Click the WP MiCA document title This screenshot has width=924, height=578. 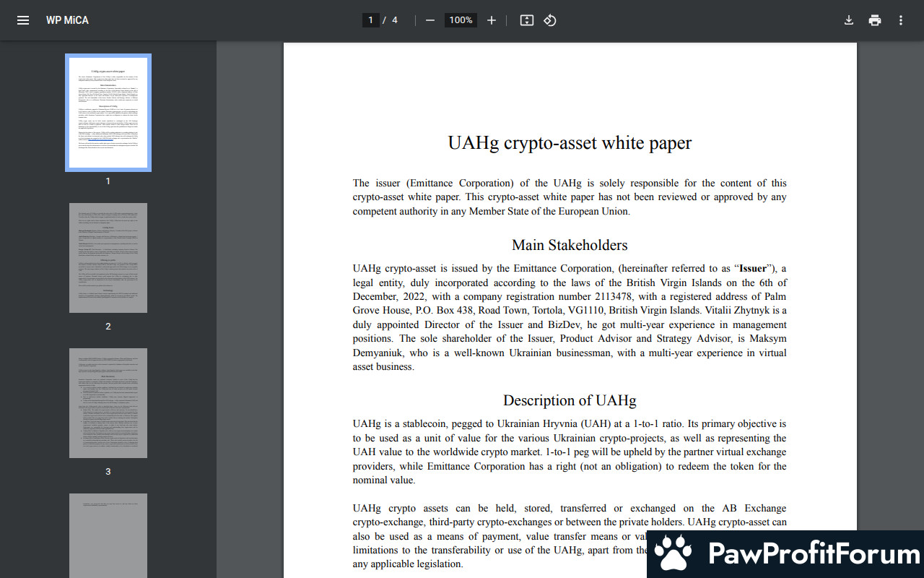[67, 20]
